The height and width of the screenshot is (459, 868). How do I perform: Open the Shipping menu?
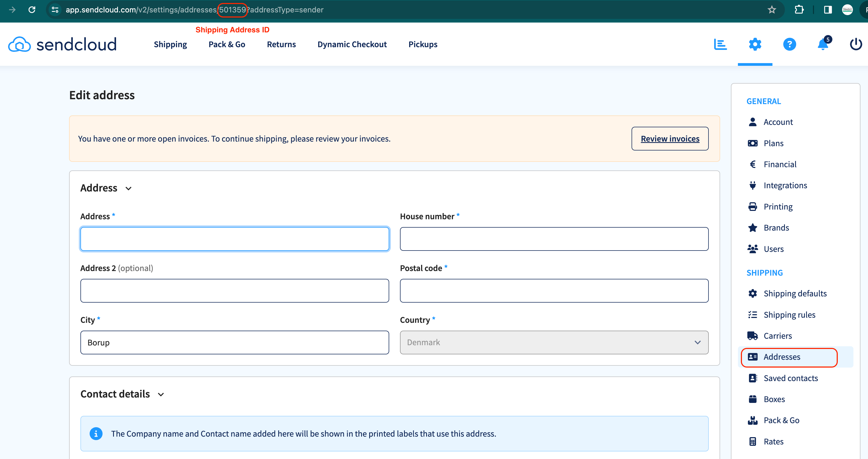[170, 44]
